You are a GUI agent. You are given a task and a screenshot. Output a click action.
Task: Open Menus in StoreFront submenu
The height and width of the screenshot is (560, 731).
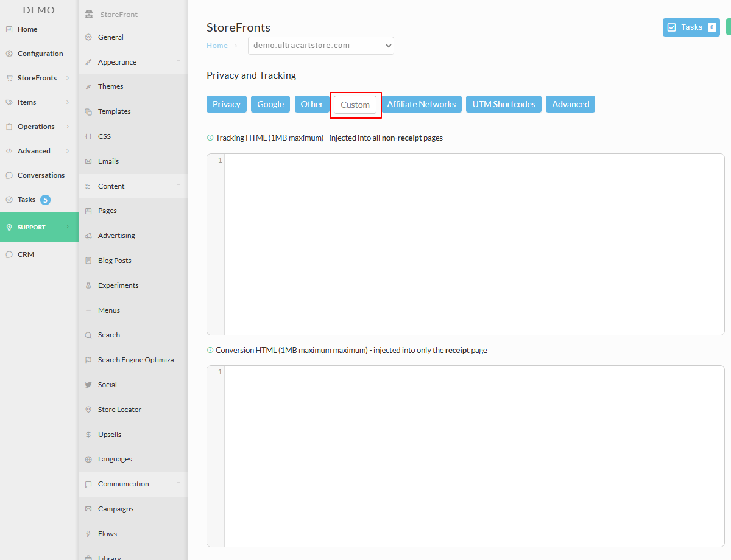109,310
